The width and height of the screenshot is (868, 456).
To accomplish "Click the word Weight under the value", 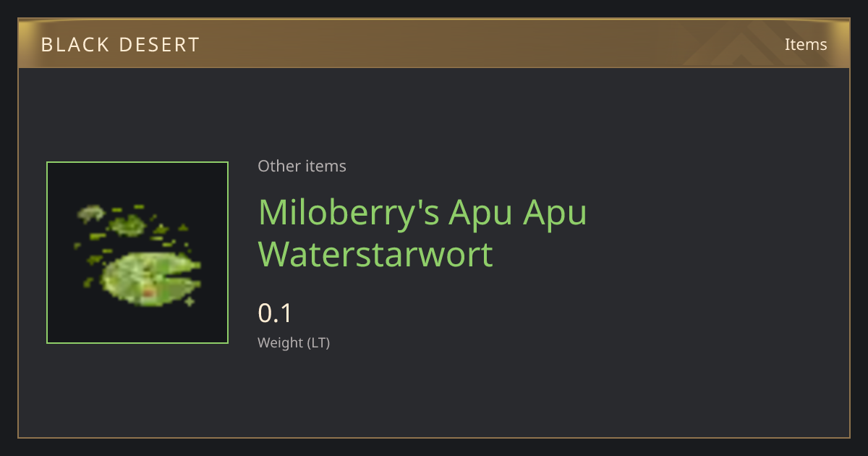I will coord(280,343).
